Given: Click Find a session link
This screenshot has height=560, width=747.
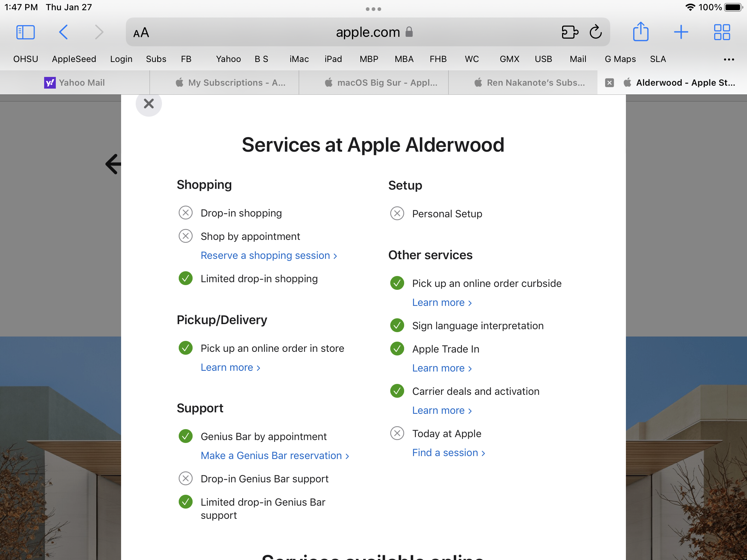Looking at the screenshot, I should 448,453.
